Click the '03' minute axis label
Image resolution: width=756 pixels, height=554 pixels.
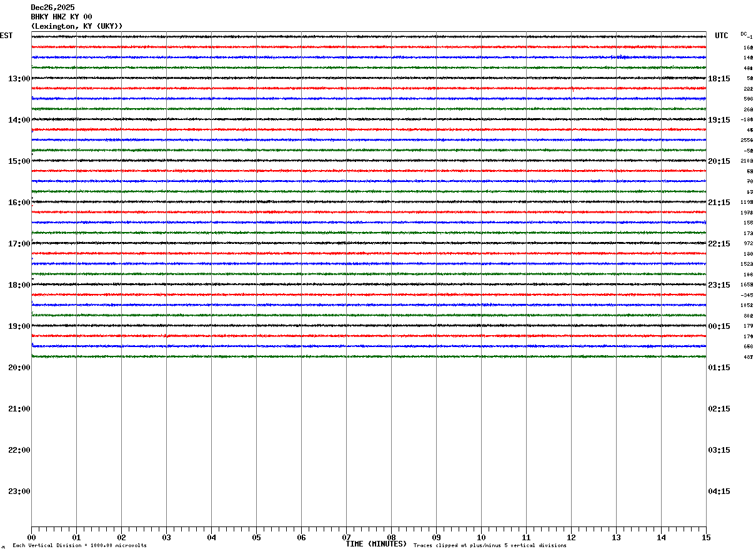(x=166, y=538)
